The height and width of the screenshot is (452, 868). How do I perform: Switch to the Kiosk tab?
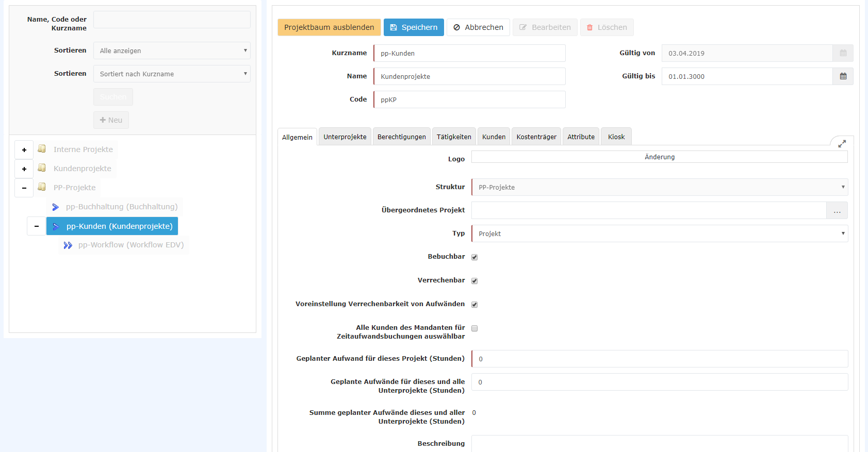[x=616, y=137]
